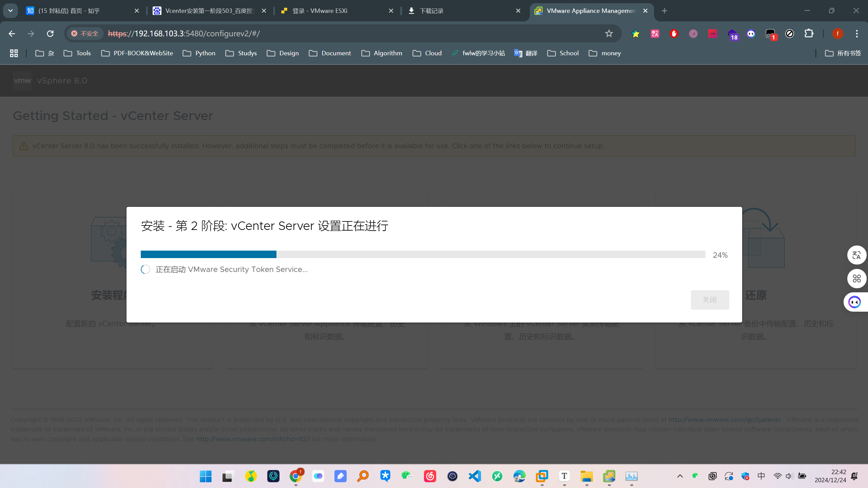Open the 翻译 bookmark

(526, 53)
